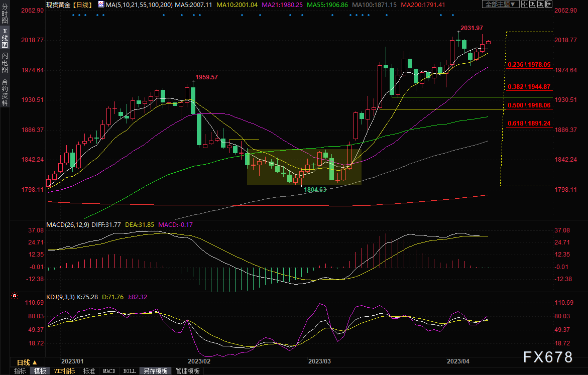Click the MA200:1791.41 legend value
The width and height of the screenshot is (588, 375).
pyautogui.click(x=423, y=5)
